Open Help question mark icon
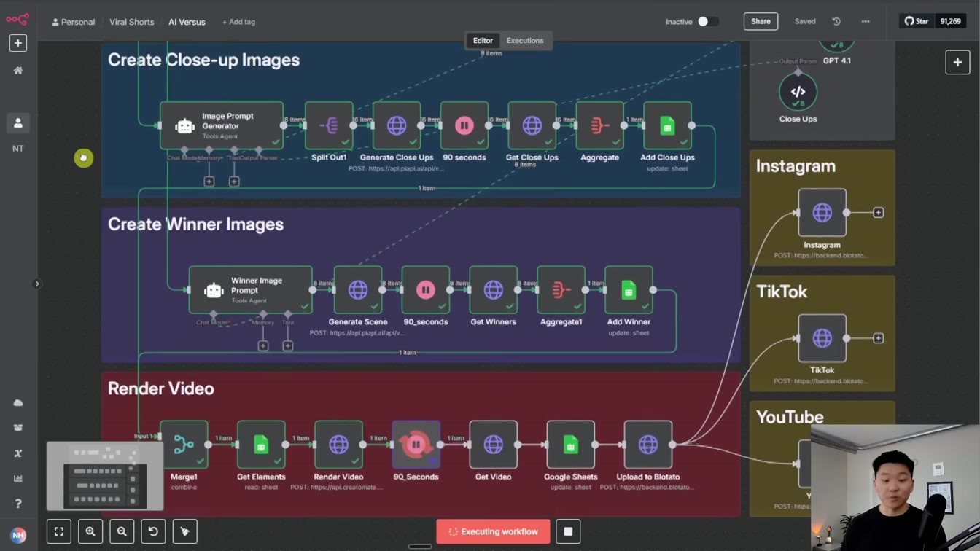Viewport: 980px width, 551px height. 18,504
